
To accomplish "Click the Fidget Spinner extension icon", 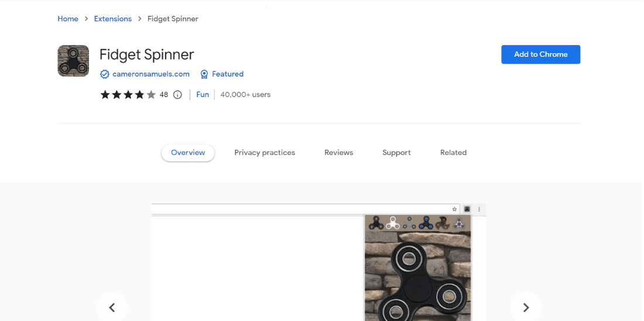I will click(x=73, y=61).
